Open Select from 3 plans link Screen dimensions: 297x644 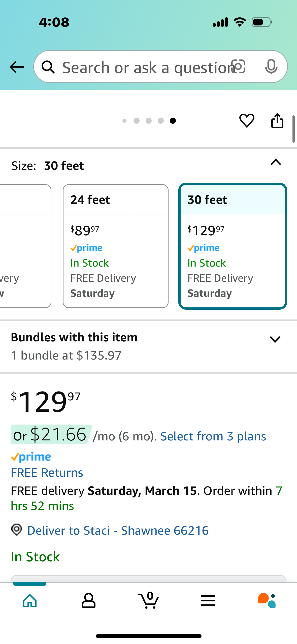tap(213, 436)
